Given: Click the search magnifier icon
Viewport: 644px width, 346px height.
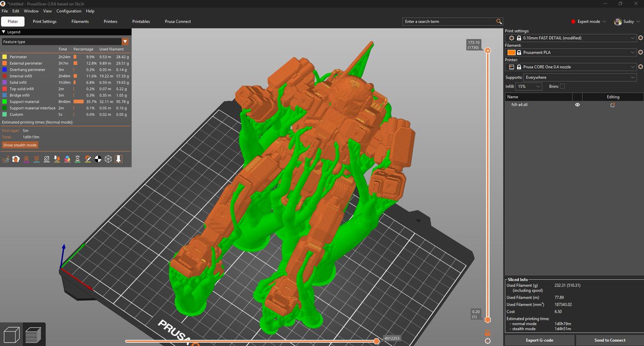Looking at the screenshot, I should click(499, 21).
